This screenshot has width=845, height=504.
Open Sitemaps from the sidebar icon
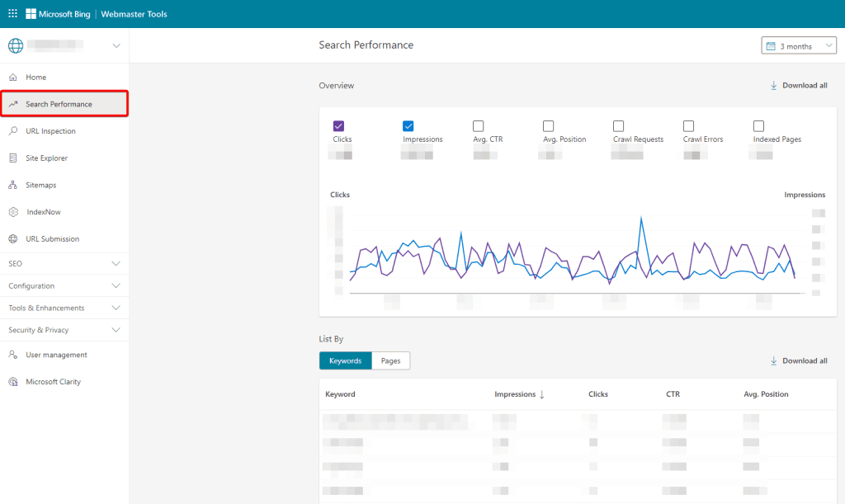click(x=13, y=186)
